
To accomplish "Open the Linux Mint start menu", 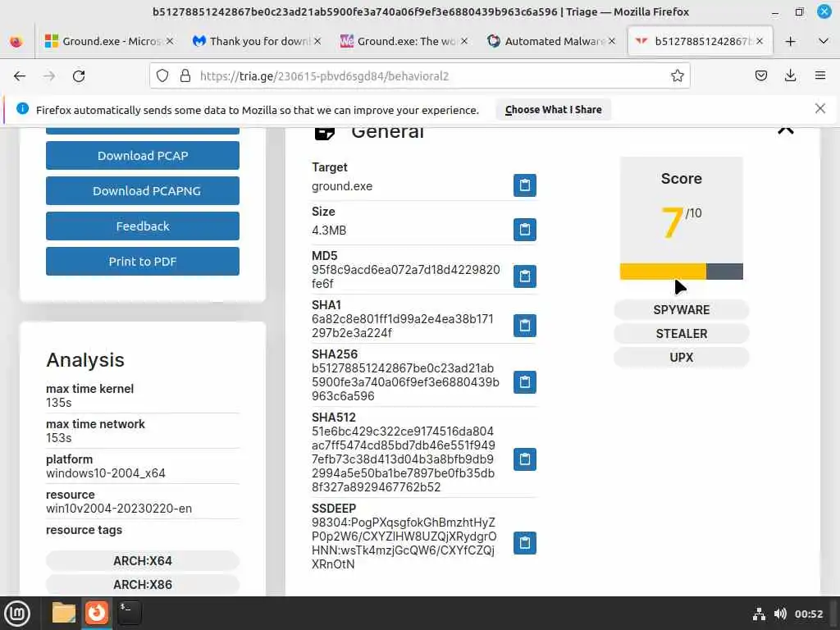I will (16, 614).
